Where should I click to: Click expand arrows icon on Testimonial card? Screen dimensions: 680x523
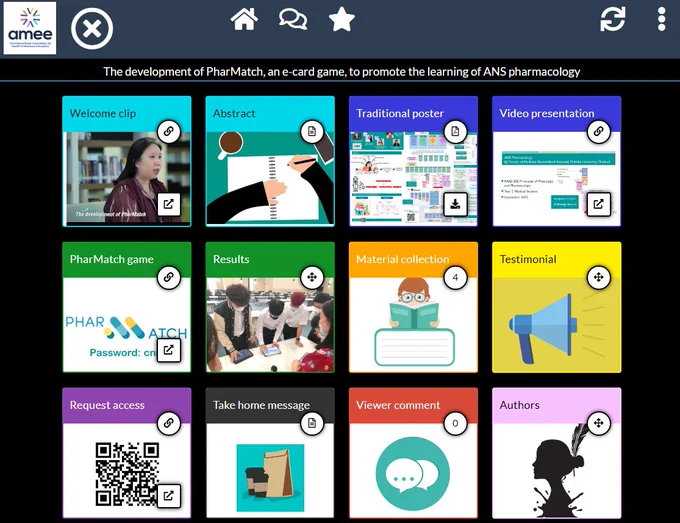pos(598,277)
